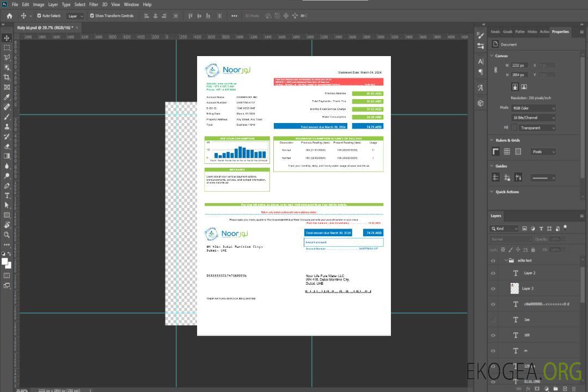Open the Paragraph panel icon
The width and height of the screenshot is (588, 392).
(481, 72)
